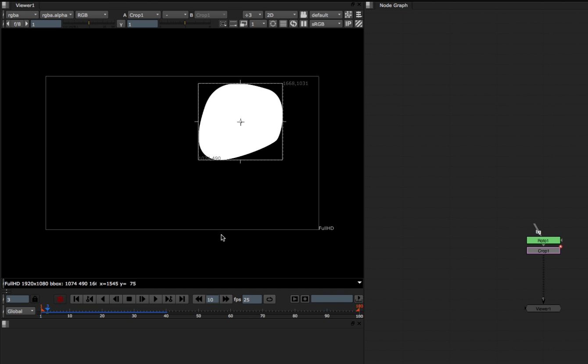Image resolution: width=588 pixels, height=364 pixels.
Task: Toggle the IP input process button
Action: (x=348, y=24)
